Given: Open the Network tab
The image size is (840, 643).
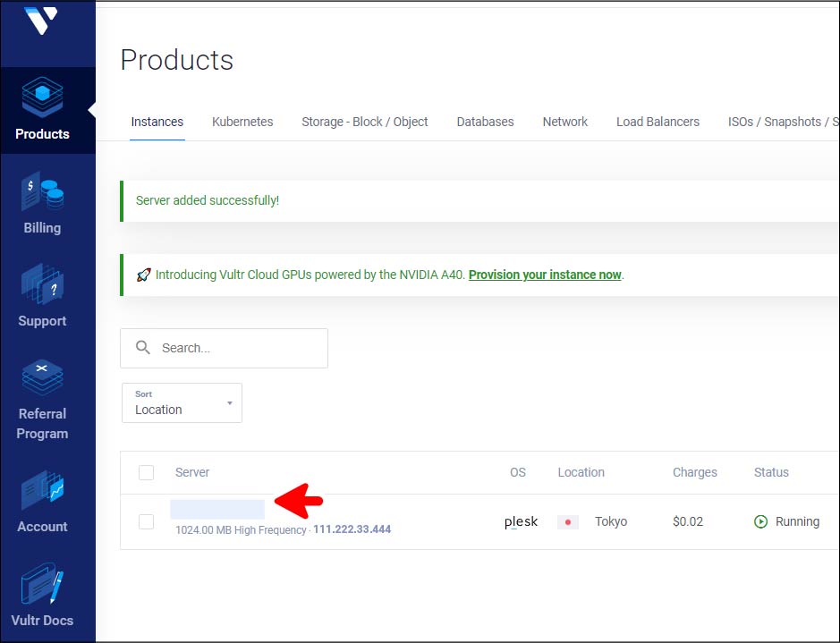Looking at the screenshot, I should (x=564, y=122).
